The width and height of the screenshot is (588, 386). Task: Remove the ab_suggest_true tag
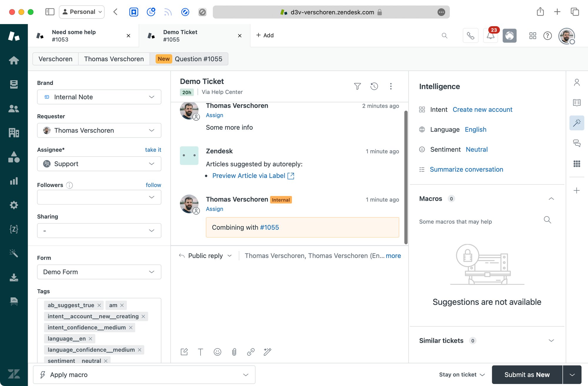coord(99,305)
